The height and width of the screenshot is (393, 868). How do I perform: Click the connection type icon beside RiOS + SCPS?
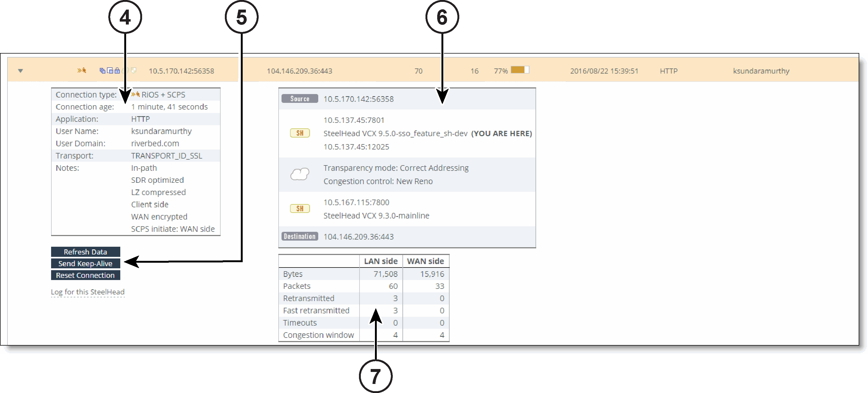pos(135,95)
